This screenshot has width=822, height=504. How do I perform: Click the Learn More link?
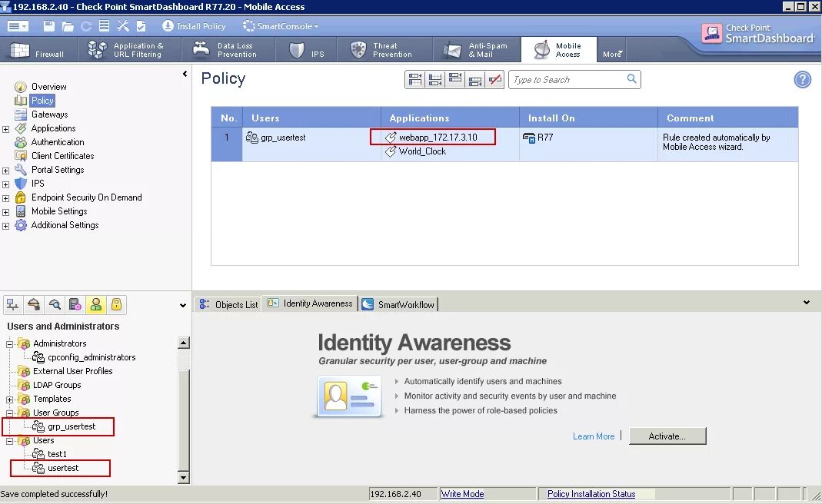[594, 436]
